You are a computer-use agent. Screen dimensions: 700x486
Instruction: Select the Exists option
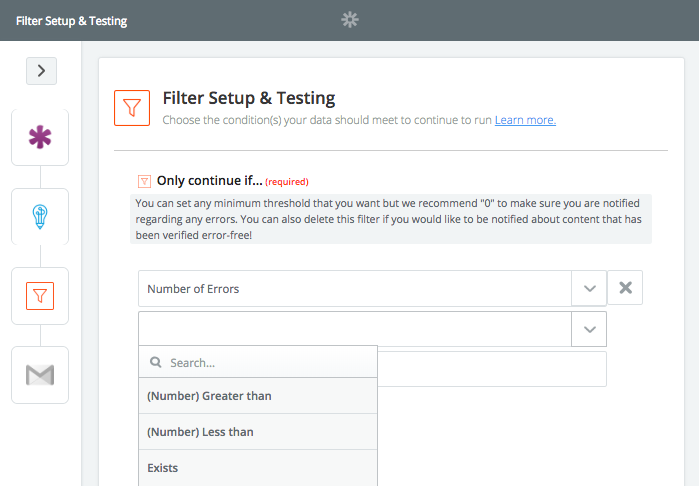click(x=258, y=468)
